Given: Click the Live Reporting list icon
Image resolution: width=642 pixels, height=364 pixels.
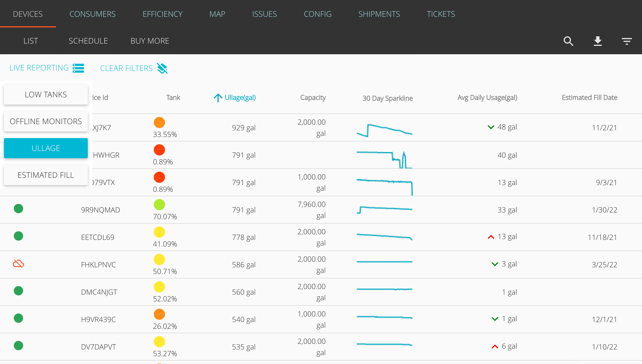Looking at the screenshot, I should pos(78,68).
